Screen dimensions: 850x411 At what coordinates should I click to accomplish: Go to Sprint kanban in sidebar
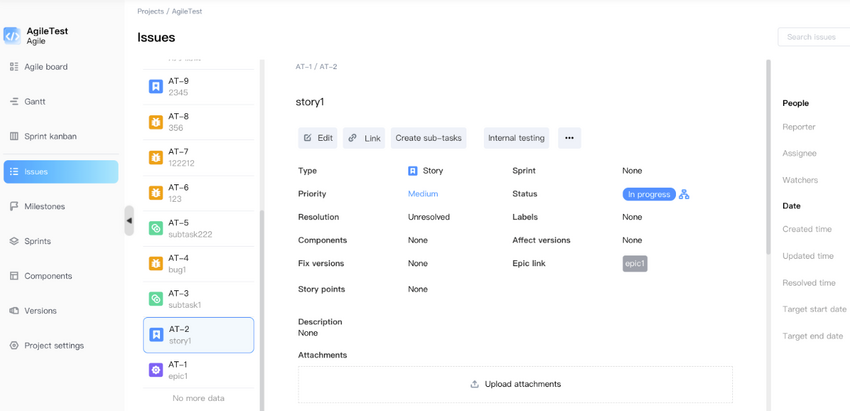point(50,136)
